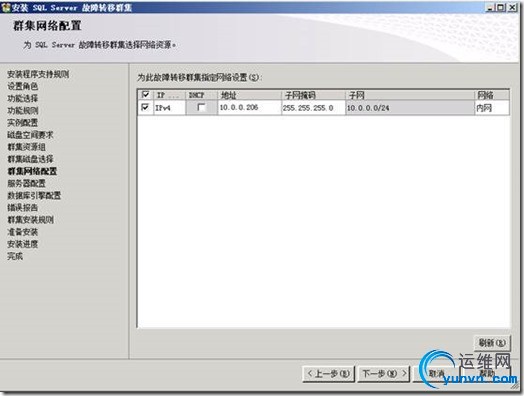Select 实例配置 step in sidebar
Screen dimensions: 524x396
(x=23, y=123)
